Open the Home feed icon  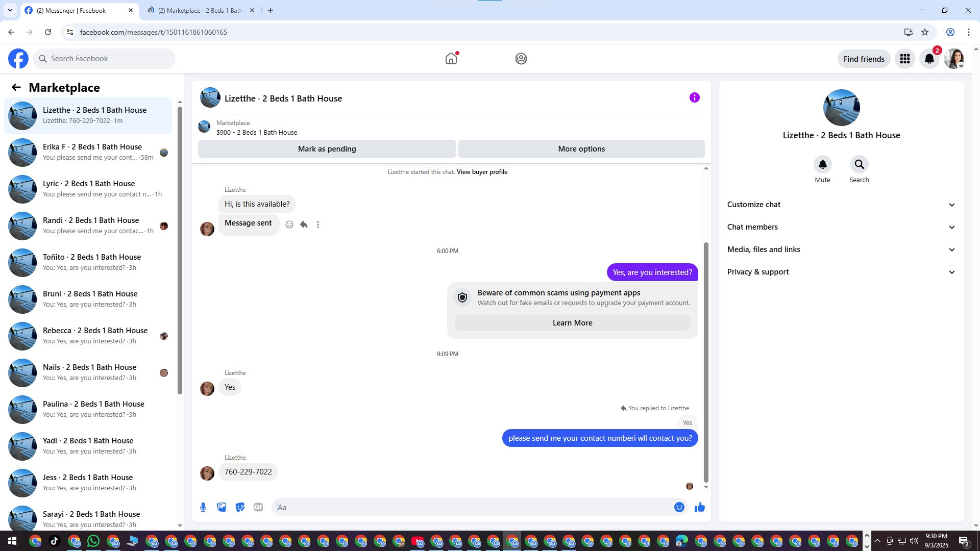coord(451,59)
